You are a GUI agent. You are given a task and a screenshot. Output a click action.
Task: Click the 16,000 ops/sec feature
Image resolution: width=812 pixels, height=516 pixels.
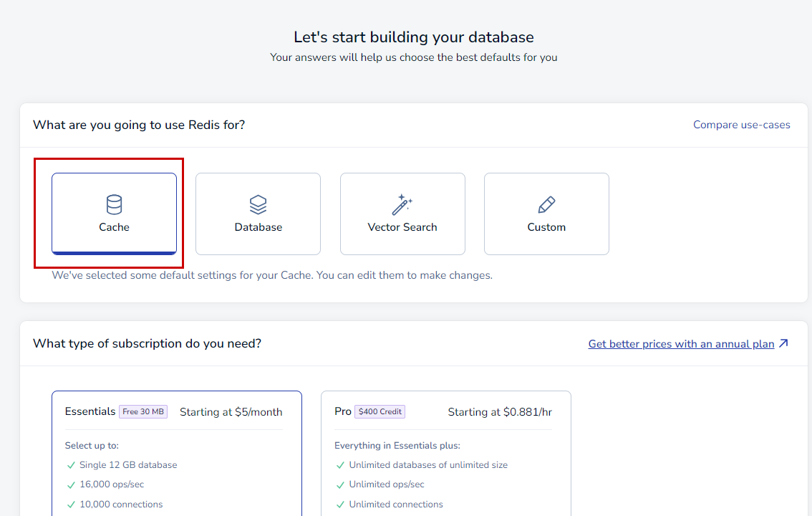[x=112, y=484]
